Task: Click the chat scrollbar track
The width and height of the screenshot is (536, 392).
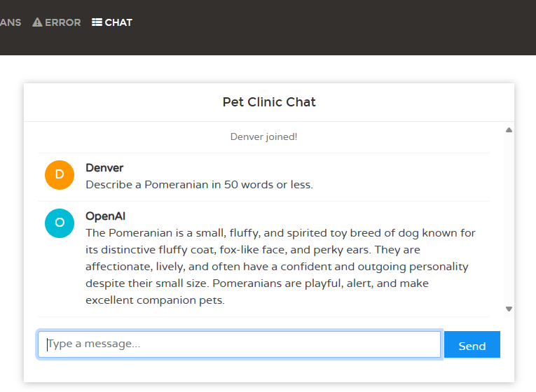Action: [509, 218]
